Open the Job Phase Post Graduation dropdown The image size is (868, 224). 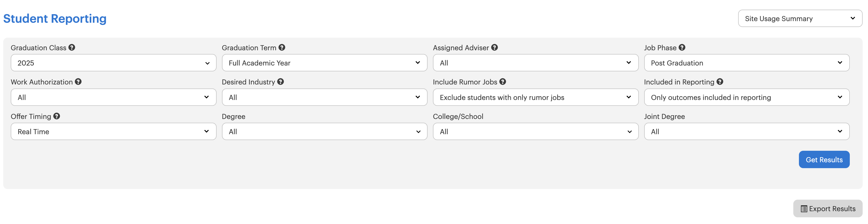(x=747, y=63)
